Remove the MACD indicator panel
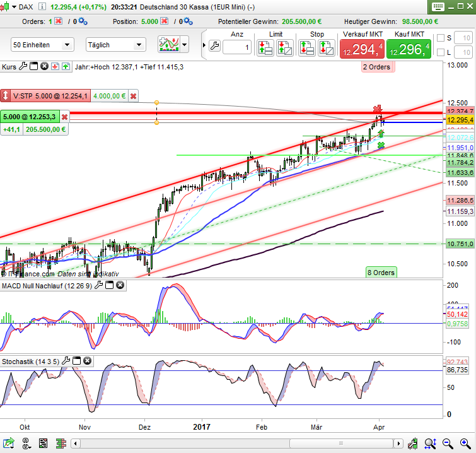The image size is (476, 453). (x=120, y=285)
